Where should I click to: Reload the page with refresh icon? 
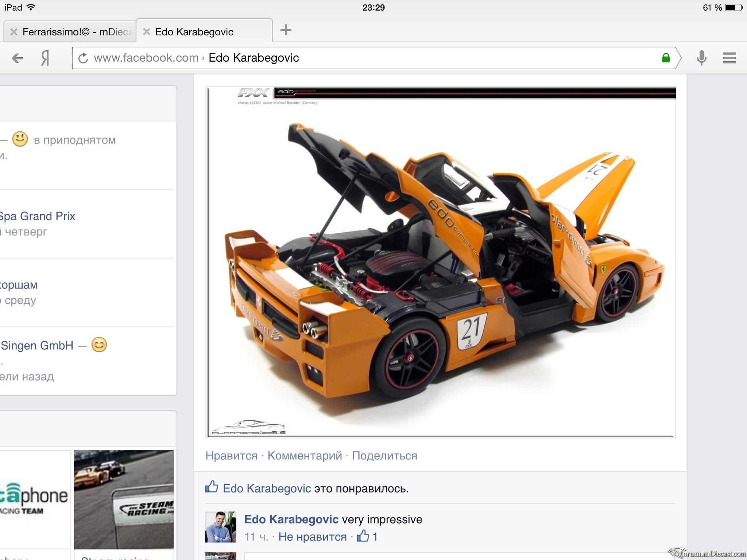pos(83,58)
